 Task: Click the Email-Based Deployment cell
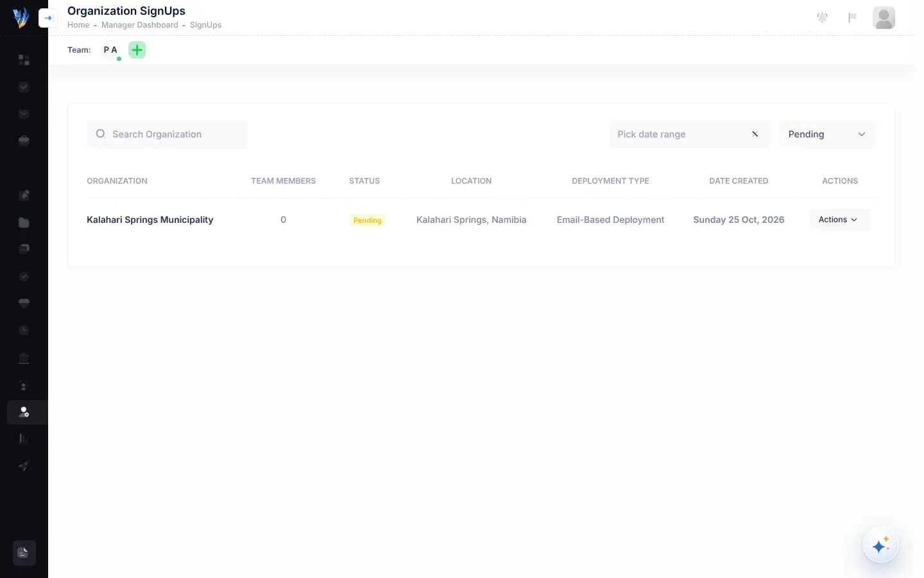pos(610,220)
